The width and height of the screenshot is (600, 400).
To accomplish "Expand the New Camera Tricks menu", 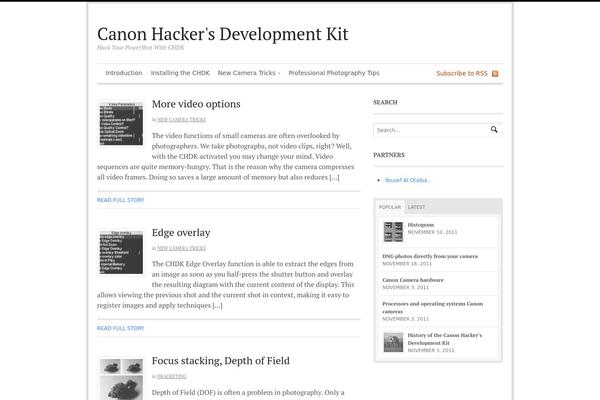I will pos(249,73).
